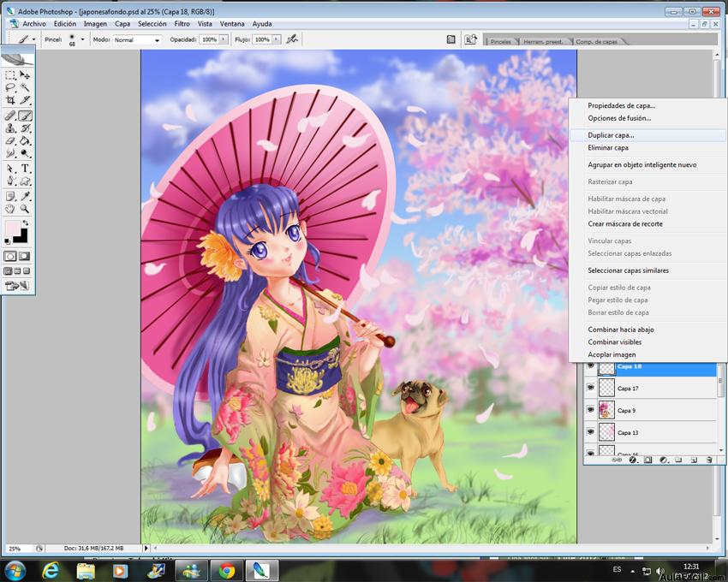Select the Slice tool
The image size is (728, 582).
click(25, 100)
